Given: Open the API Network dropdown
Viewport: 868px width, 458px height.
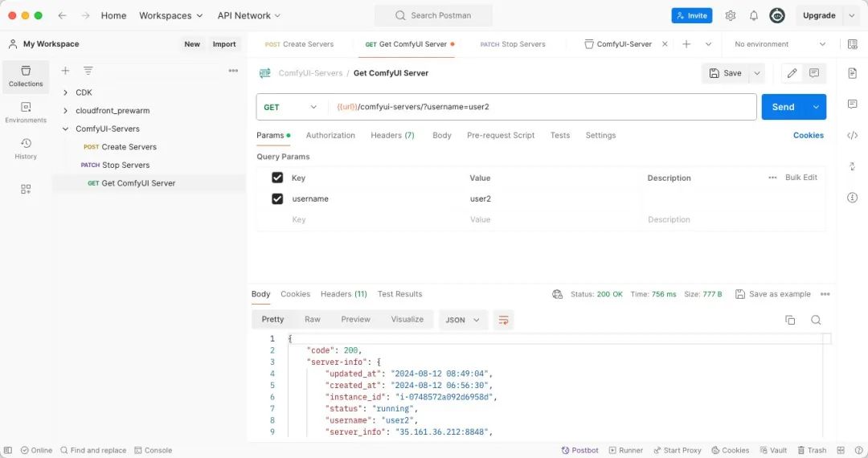Looking at the screenshot, I should (x=248, y=15).
